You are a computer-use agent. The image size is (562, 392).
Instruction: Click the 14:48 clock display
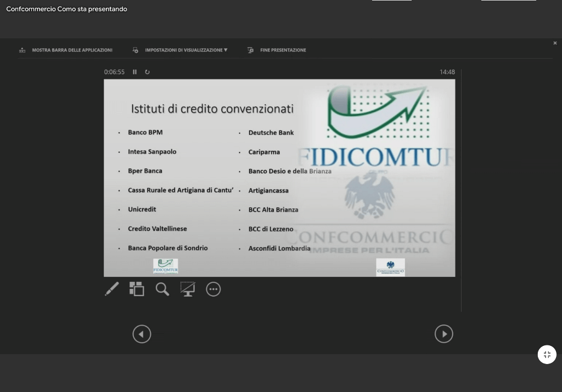pyautogui.click(x=447, y=72)
